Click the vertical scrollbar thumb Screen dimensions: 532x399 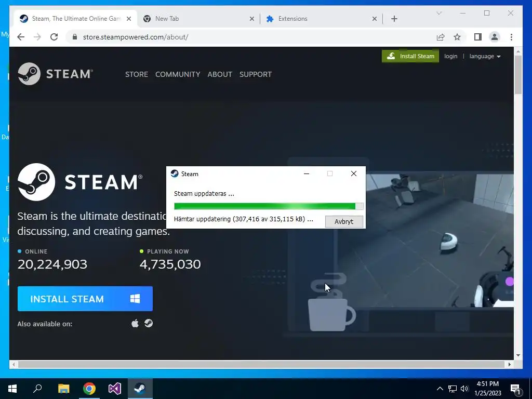click(518, 75)
